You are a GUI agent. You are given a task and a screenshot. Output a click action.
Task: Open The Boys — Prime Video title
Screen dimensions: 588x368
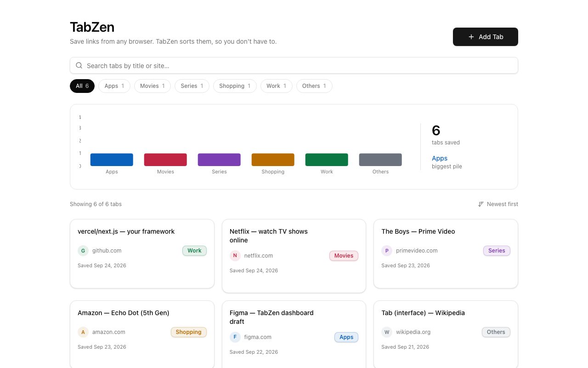418,231
